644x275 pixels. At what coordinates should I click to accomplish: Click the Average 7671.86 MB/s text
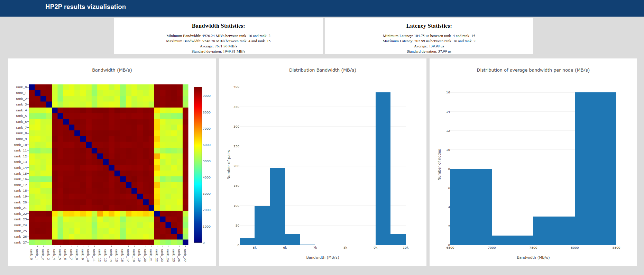tap(218, 46)
